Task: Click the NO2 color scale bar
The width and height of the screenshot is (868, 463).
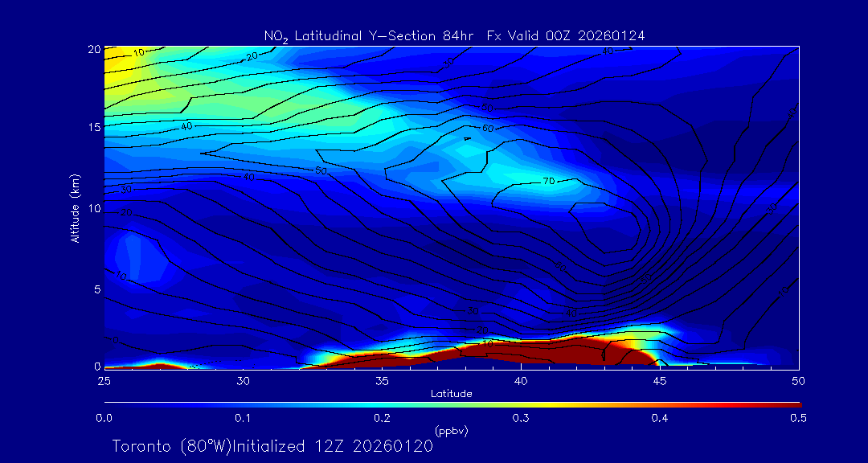Action: (x=452, y=405)
